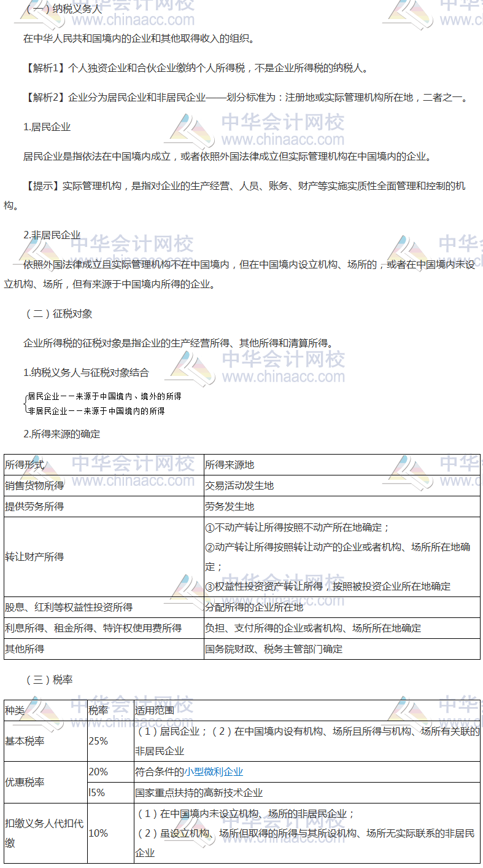This screenshot has height=868, width=483.
Task: Select the 其他所得 table cell
Action: point(25,649)
